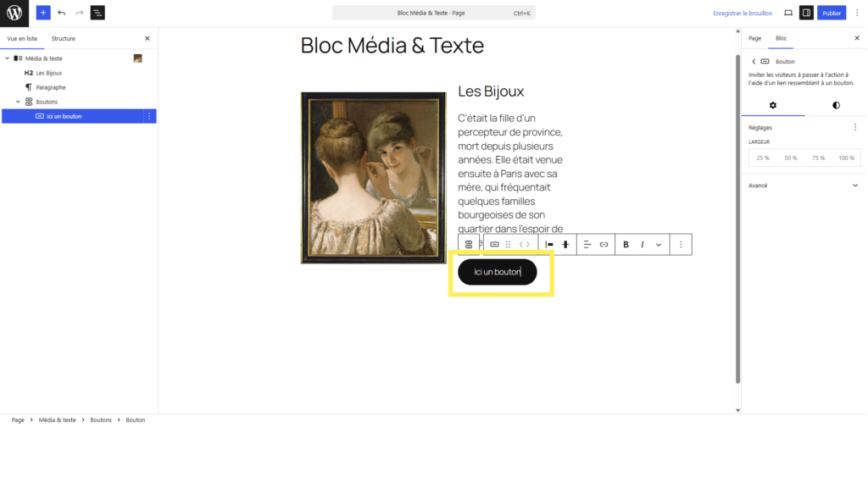
Task: Apply bold formatting to button text
Action: pos(626,245)
